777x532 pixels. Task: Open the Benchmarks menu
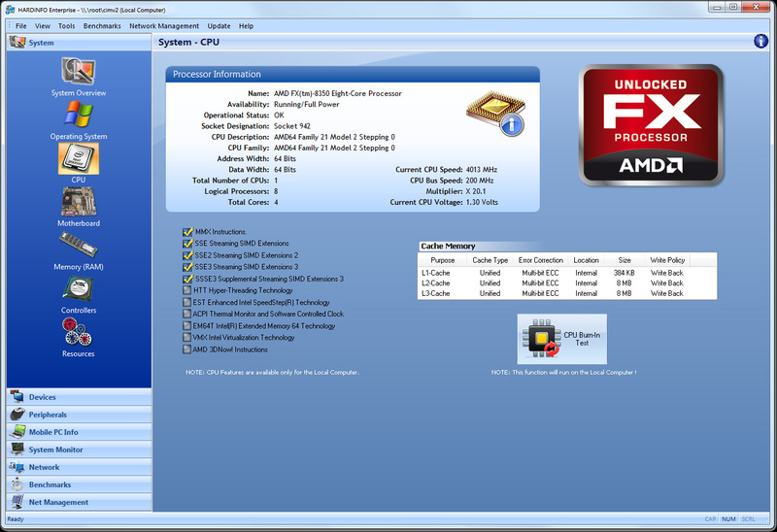click(x=102, y=26)
